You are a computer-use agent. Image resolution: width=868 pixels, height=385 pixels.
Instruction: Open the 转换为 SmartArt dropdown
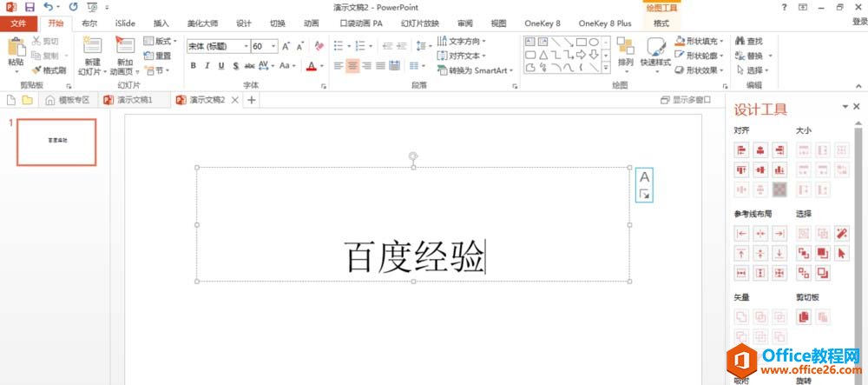click(x=475, y=70)
